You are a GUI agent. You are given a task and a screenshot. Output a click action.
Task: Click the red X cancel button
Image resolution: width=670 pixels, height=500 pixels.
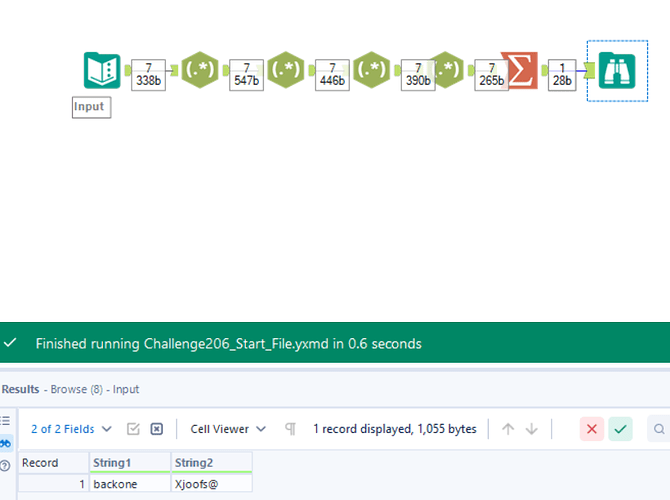pos(592,429)
